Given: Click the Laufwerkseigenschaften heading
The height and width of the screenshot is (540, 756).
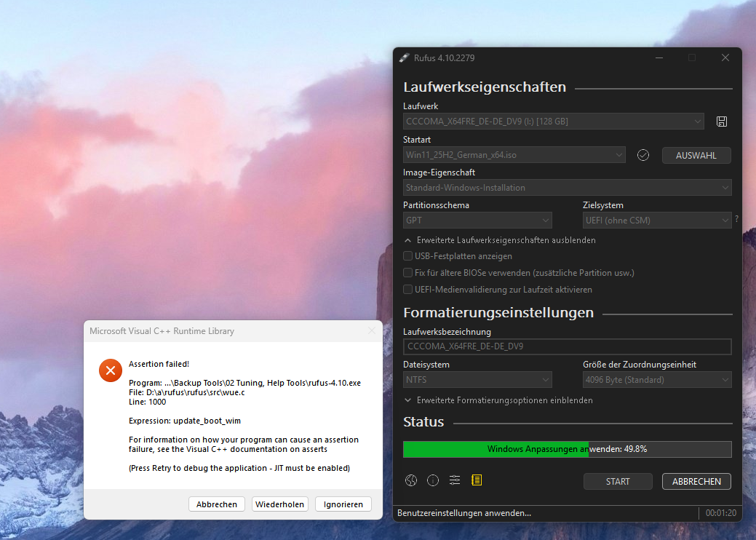Looking at the screenshot, I should [485, 87].
